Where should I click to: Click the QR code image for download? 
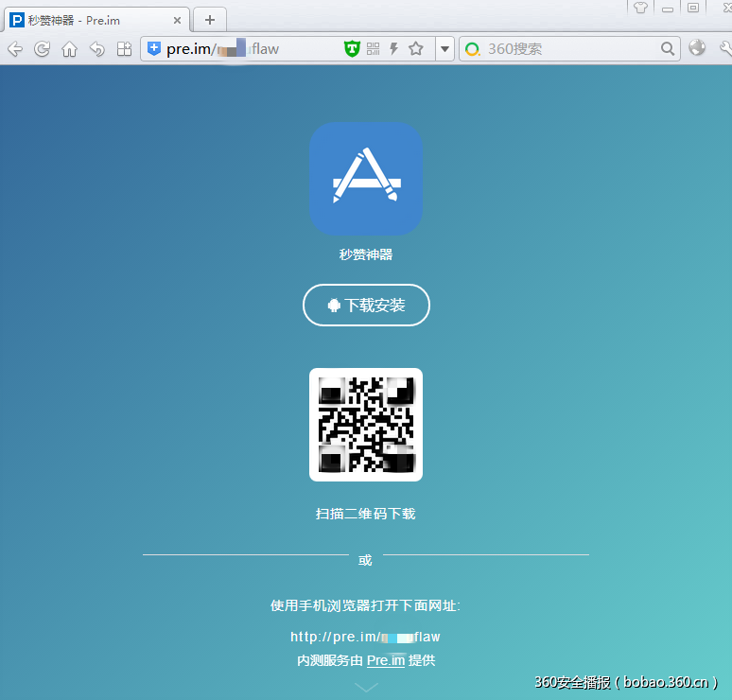coord(366,425)
